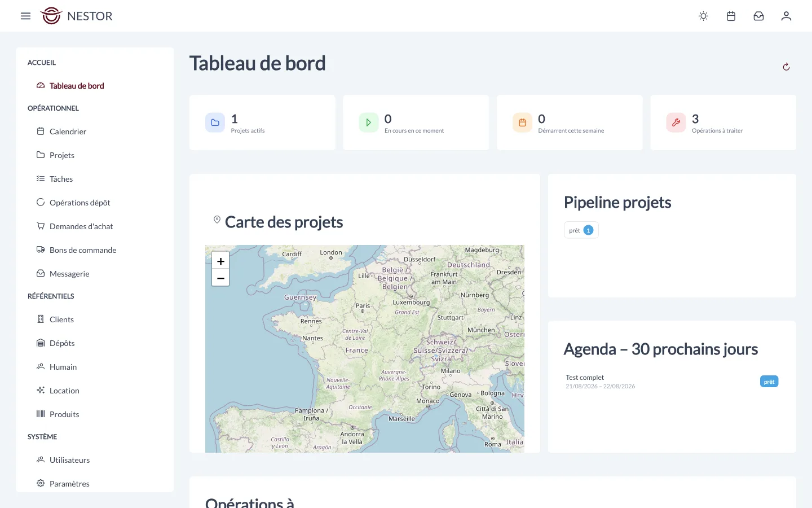Click the Projets actifs folder icon

pyautogui.click(x=215, y=122)
